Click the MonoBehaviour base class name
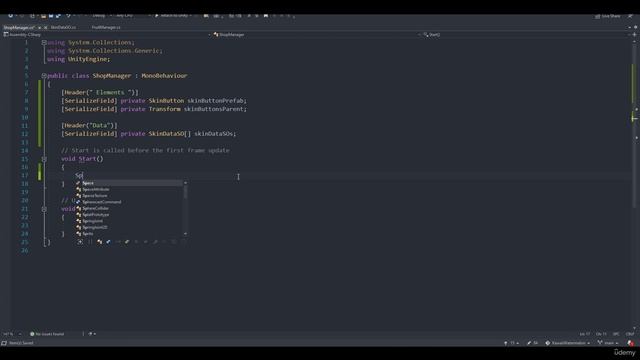The height and width of the screenshot is (360, 640). (x=164, y=76)
